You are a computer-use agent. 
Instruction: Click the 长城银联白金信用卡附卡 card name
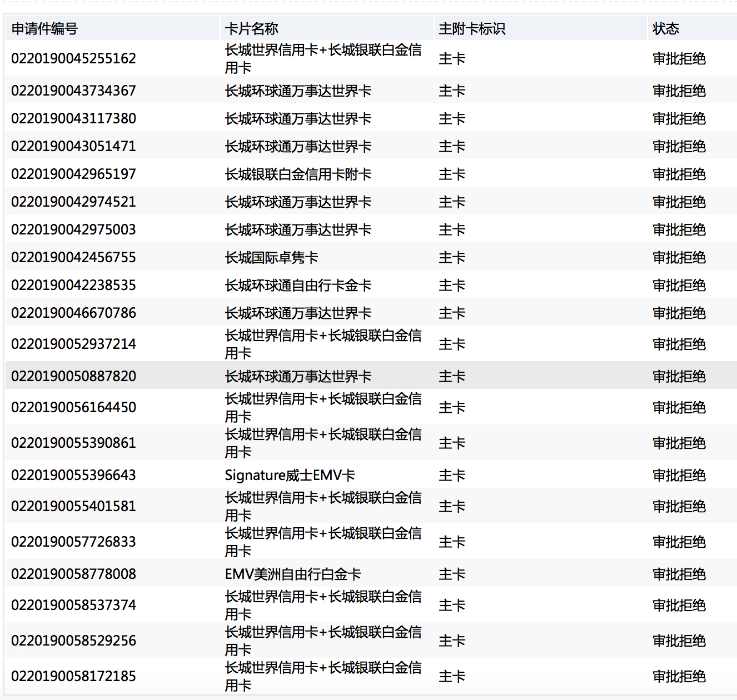[x=298, y=174]
